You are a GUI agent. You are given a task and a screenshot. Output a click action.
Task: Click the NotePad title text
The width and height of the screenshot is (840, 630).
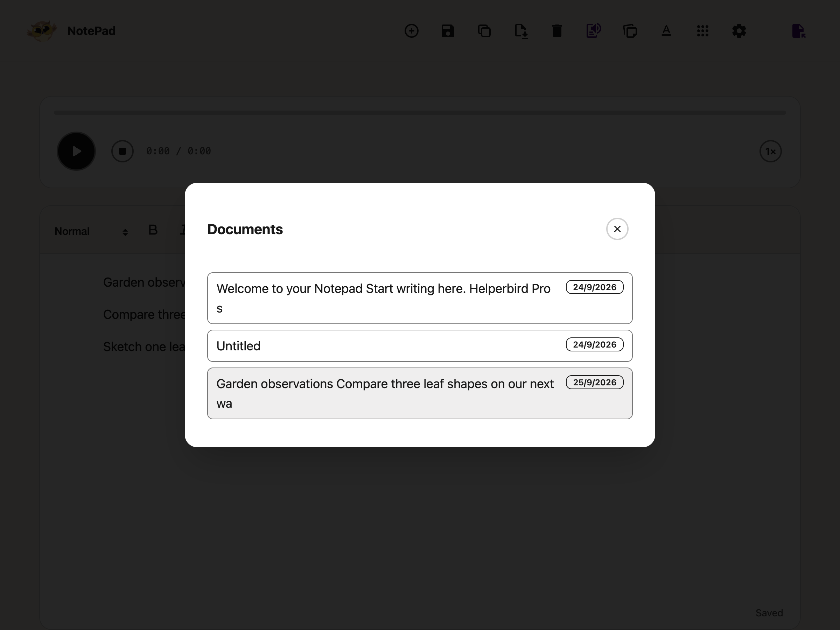point(91,31)
